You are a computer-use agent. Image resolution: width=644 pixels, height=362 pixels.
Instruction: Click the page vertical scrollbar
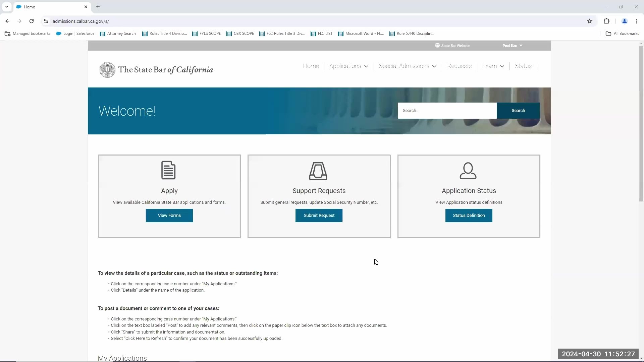pyautogui.click(x=641, y=124)
